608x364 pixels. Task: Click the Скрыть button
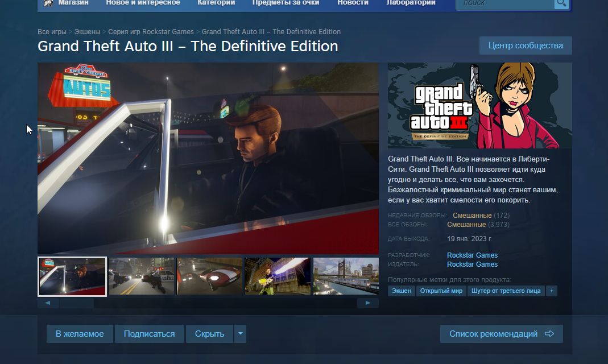click(209, 334)
